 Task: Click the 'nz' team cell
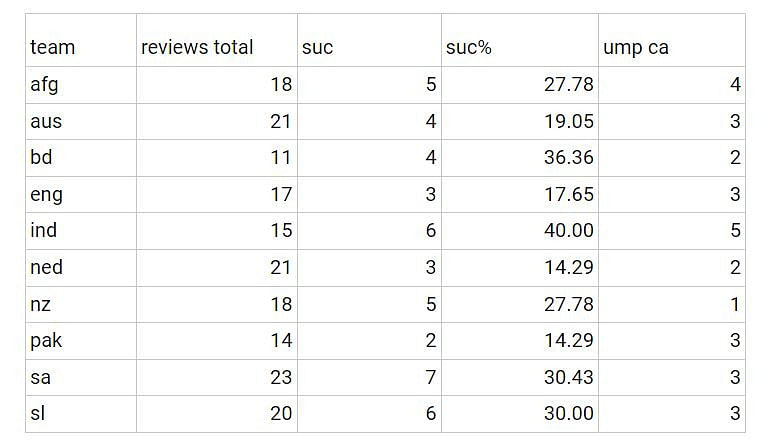pos(81,305)
